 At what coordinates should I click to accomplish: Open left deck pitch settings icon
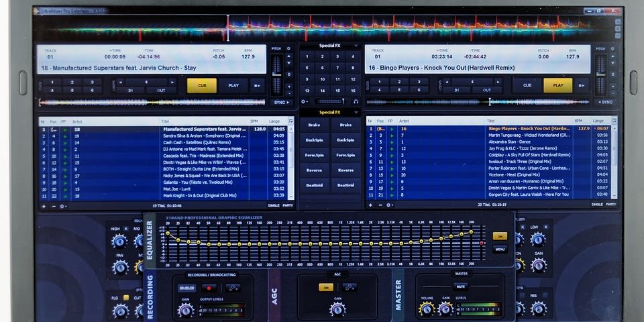288,48
